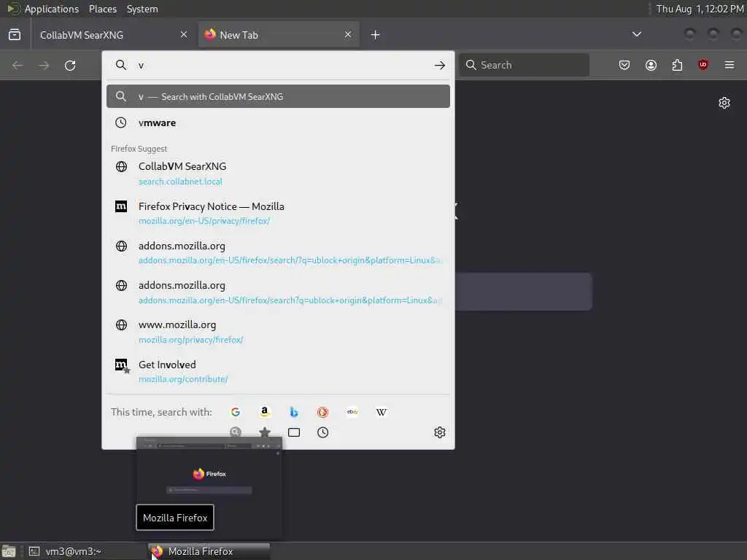
Task: Search with Amazon icon
Action: (264, 412)
